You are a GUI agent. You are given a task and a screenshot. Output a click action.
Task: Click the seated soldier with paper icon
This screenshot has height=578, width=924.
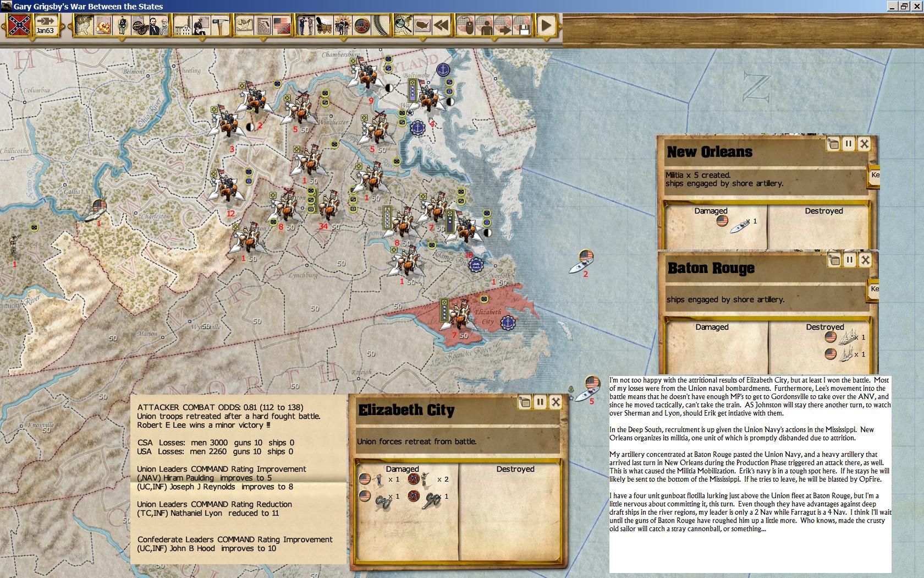200,25
